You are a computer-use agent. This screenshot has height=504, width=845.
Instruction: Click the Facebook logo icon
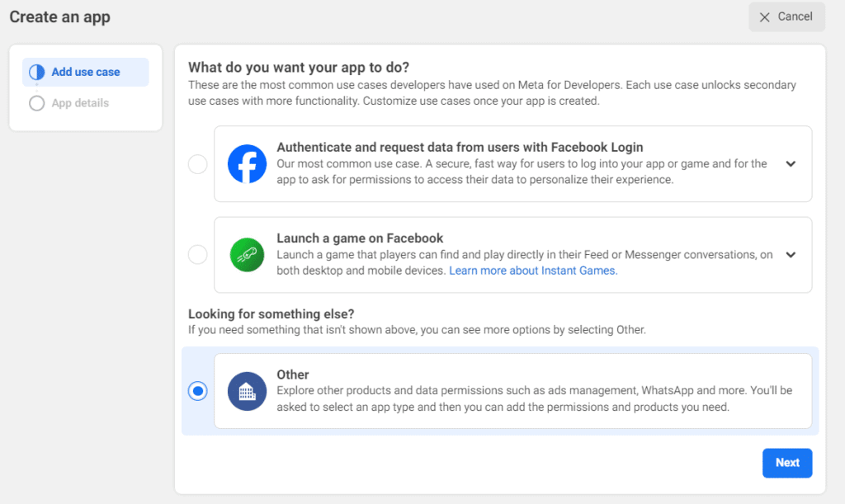tap(247, 164)
